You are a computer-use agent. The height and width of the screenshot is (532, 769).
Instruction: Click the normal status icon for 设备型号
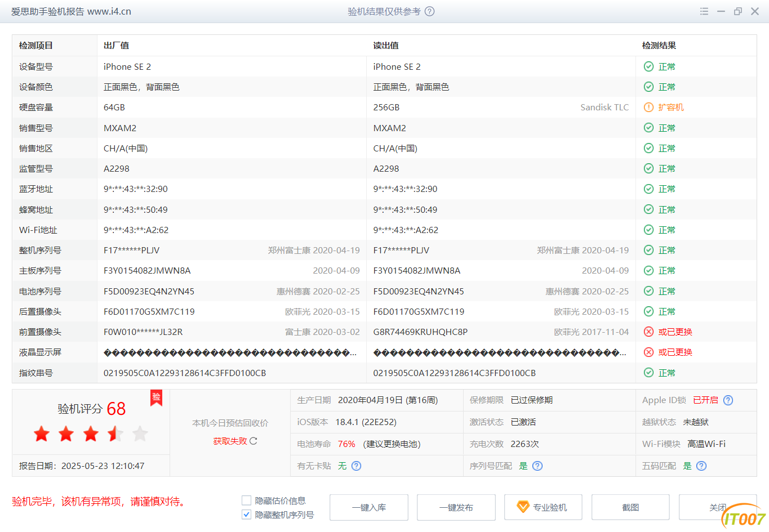point(648,66)
